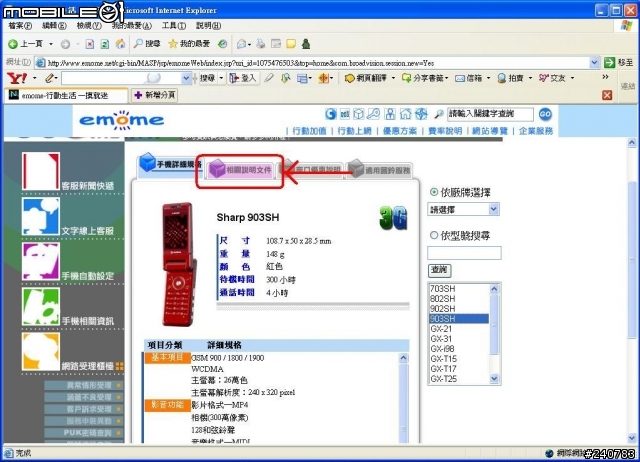This screenshot has width=640, height=462.
Task: Expand Yahoo 分享書籤 dropdown
Action: click(x=447, y=78)
